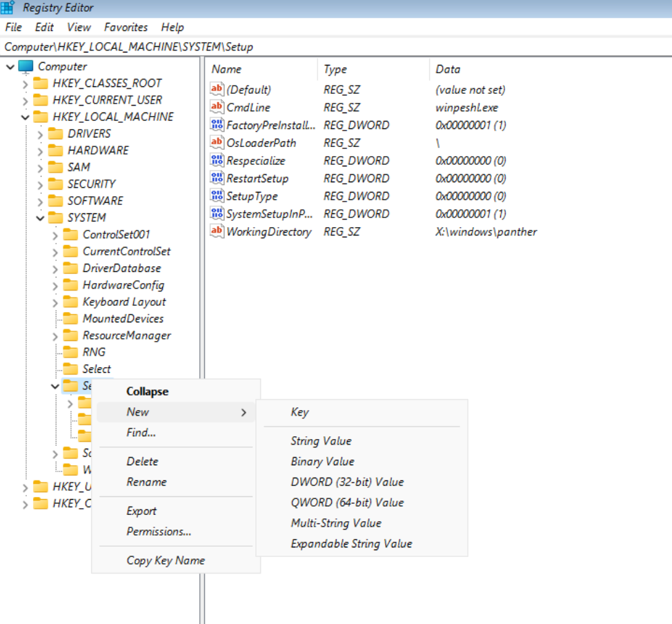Choose DWORD (32-bit) Value from submenu

(347, 482)
